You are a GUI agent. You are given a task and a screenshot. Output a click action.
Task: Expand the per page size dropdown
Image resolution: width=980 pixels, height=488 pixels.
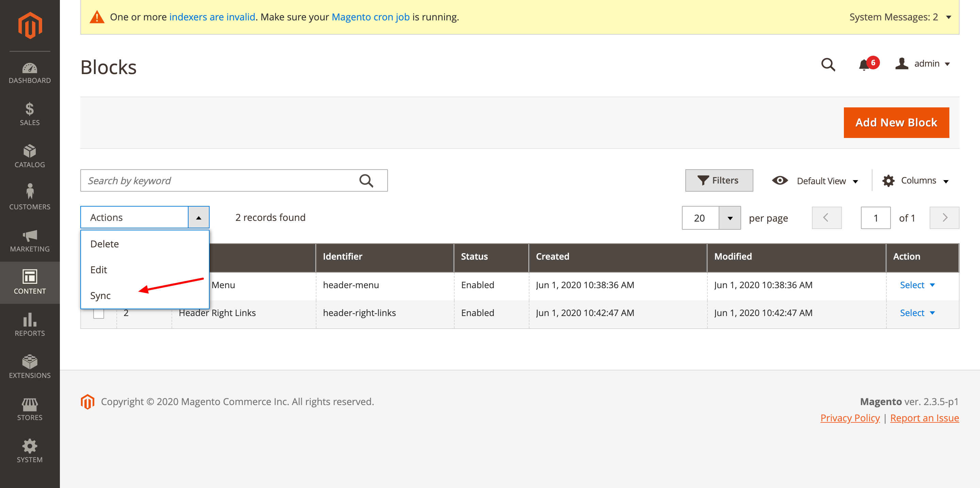(730, 218)
